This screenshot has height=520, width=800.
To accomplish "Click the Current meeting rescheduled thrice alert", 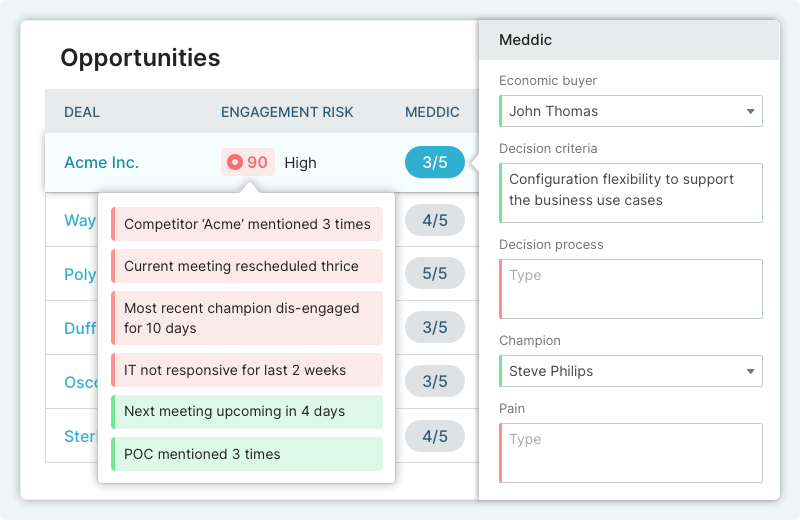I will click(247, 266).
